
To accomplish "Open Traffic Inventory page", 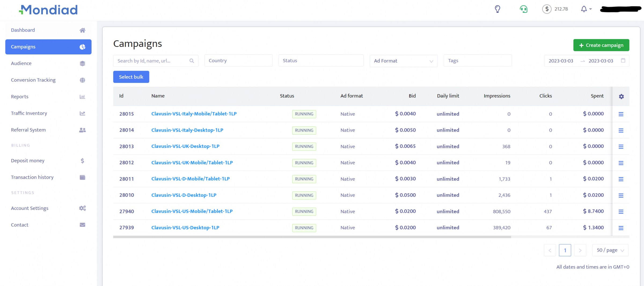I will click(x=48, y=113).
